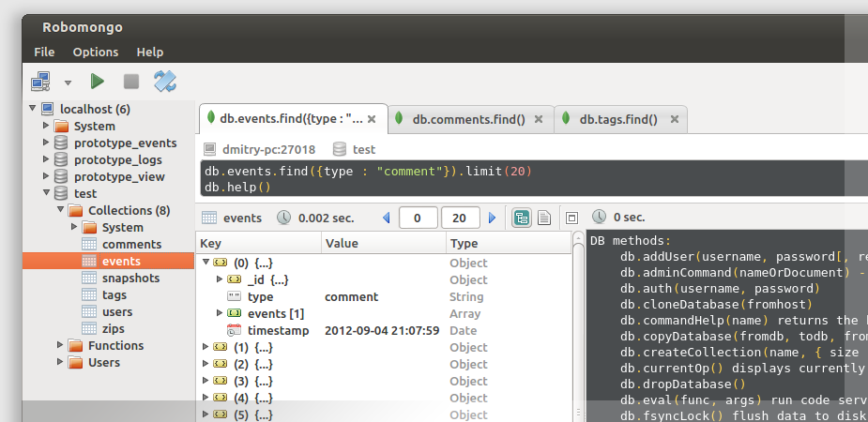The image size is (868, 422).
Task: Click the blue rotate orientation toolbar icon
Action: pyautogui.click(x=165, y=82)
